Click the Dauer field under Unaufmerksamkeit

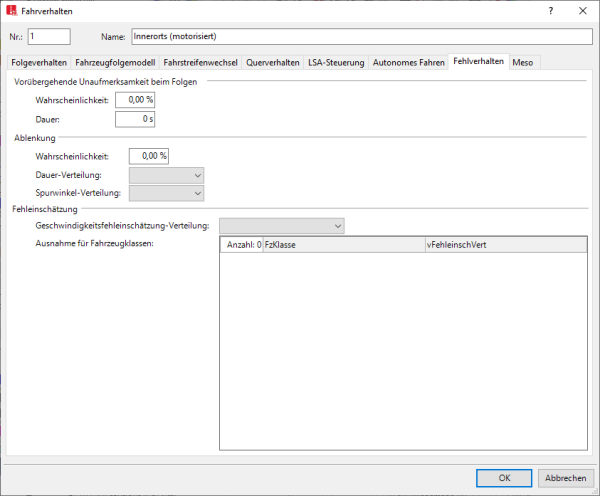(135, 119)
